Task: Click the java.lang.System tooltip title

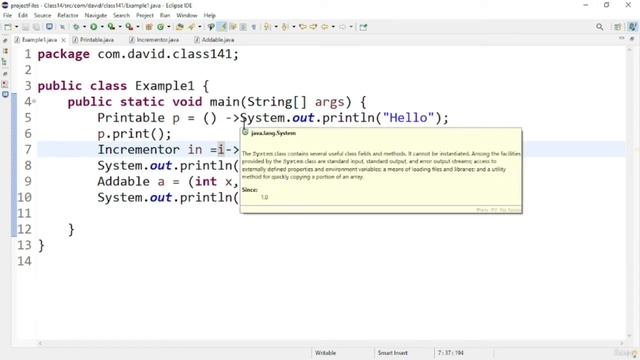Action: click(273, 133)
